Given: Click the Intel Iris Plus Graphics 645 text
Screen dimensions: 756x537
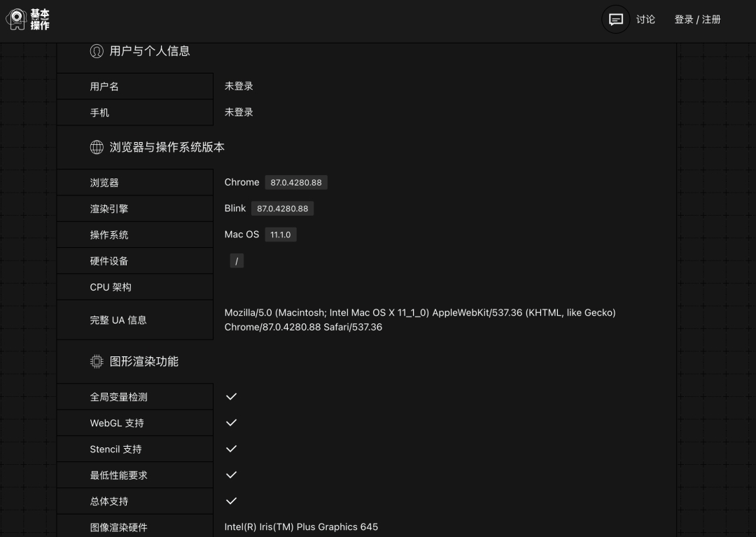Looking at the screenshot, I should 301,526.
